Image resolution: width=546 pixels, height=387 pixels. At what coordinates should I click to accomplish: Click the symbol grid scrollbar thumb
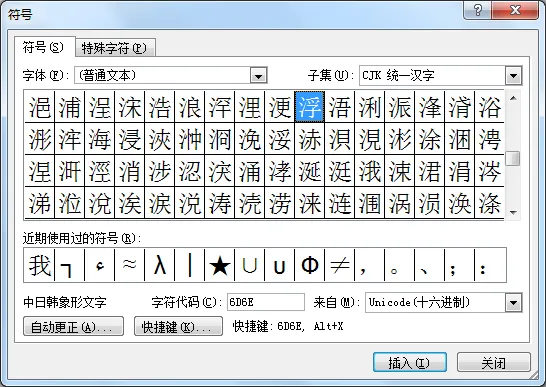click(x=513, y=158)
